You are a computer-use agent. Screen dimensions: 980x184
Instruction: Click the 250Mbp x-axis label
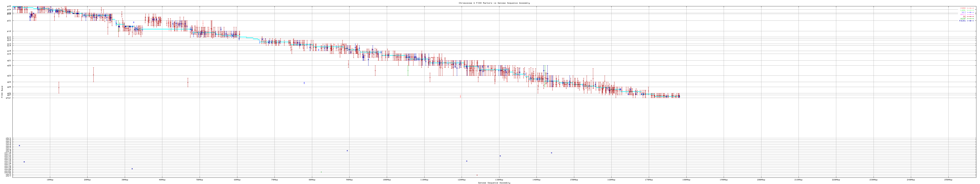[948, 179]
